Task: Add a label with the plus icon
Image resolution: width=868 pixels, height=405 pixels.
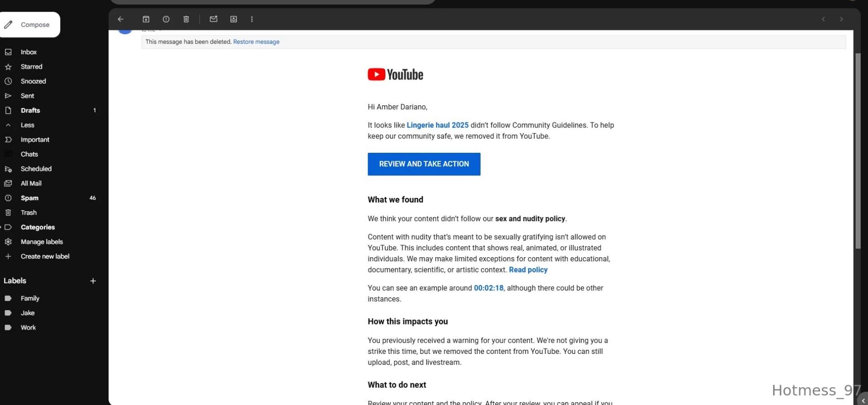Action: pos(93,281)
